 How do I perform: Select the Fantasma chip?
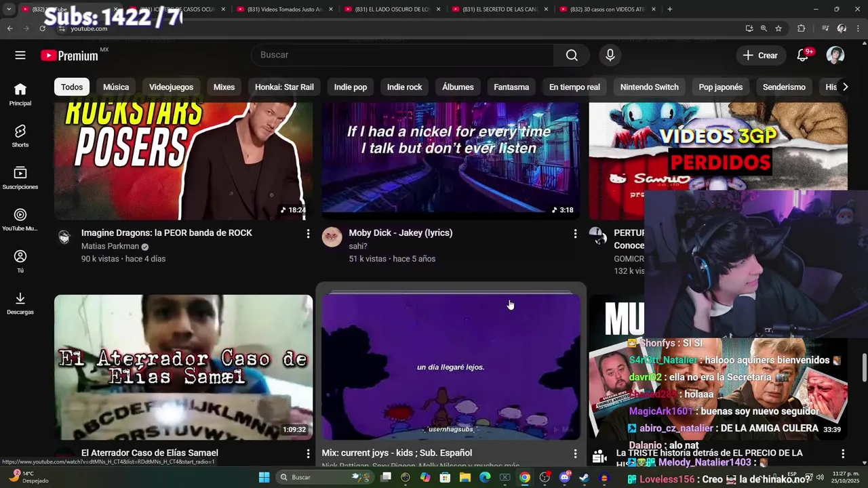[511, 87]
